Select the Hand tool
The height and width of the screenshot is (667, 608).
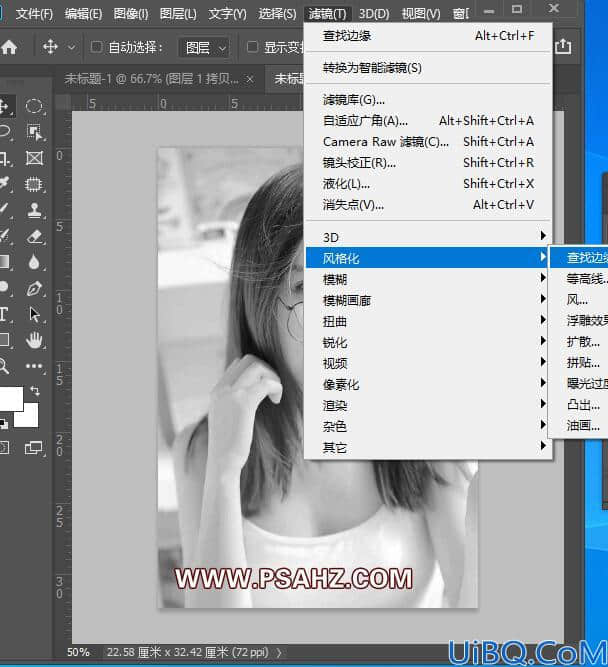click(34, 340)
